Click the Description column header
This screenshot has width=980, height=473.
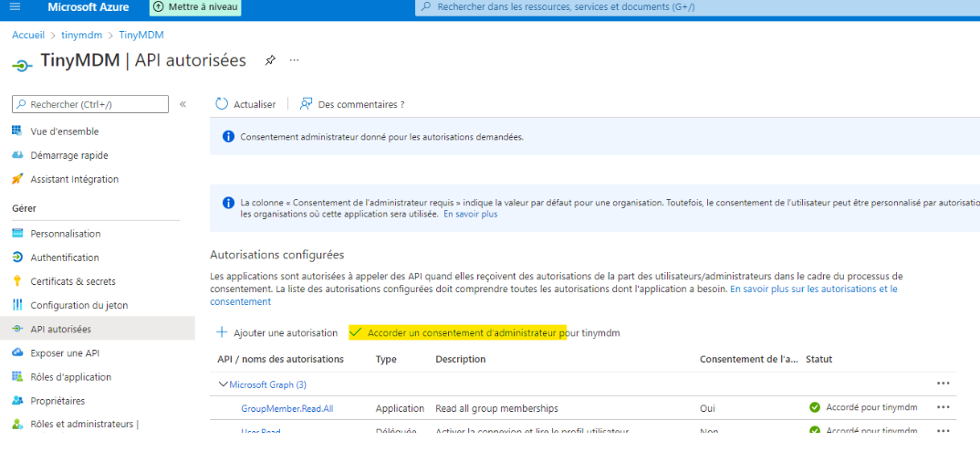point(461,359)
